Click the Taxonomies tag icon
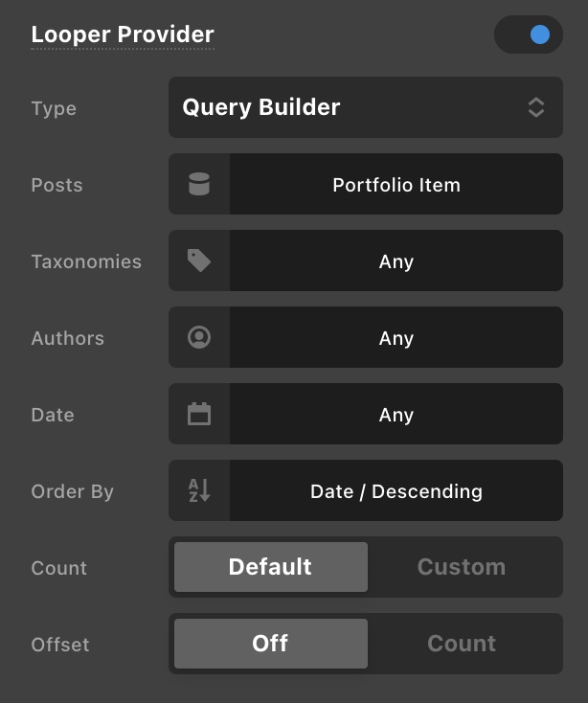 199,261
